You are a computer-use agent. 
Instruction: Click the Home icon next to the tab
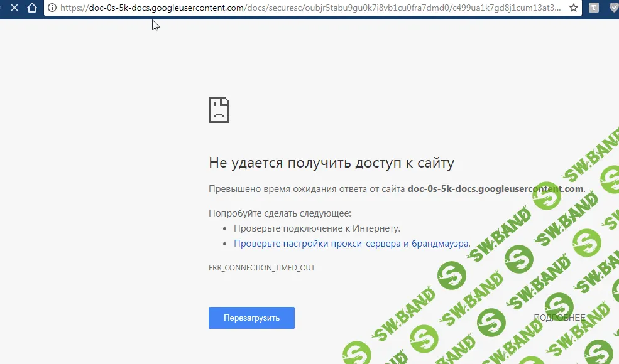click(x=32, y=9)
